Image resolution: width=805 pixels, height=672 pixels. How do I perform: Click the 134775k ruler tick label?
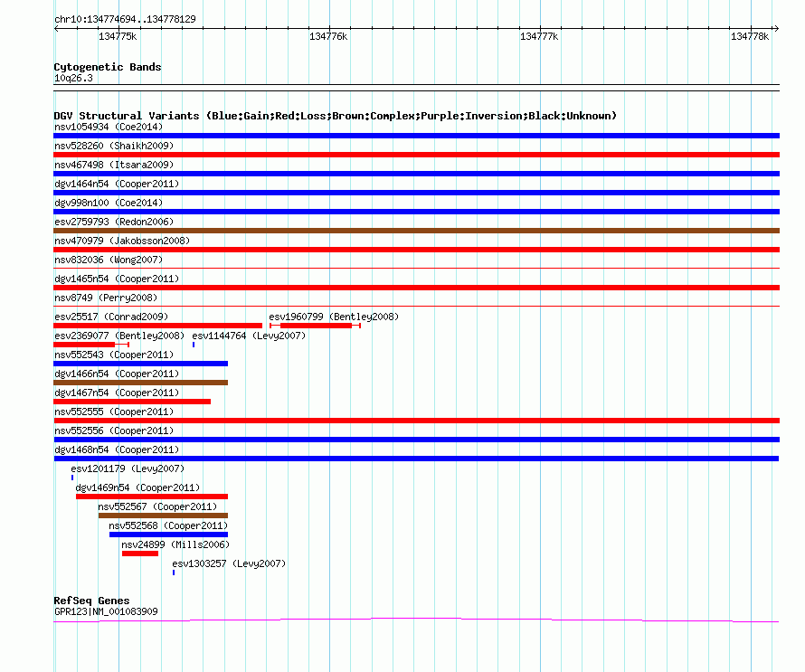pyautogui.click(x=118, y=36)
